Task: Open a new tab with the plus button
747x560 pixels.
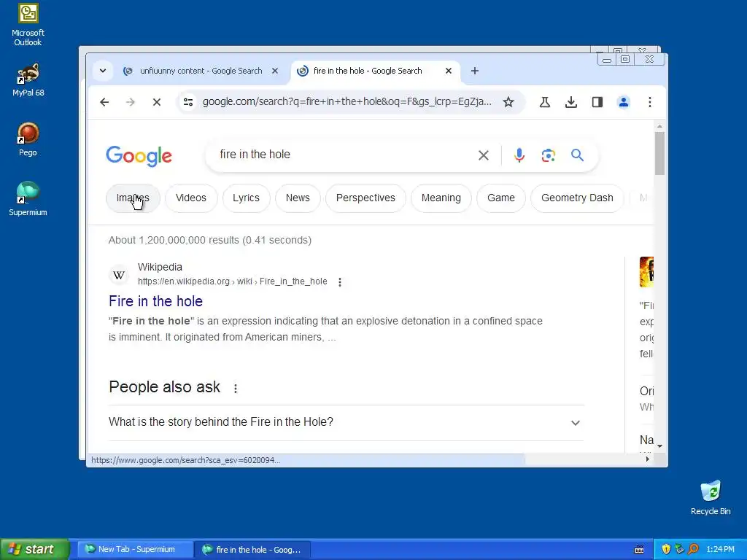Action: [x=474, y=71]
